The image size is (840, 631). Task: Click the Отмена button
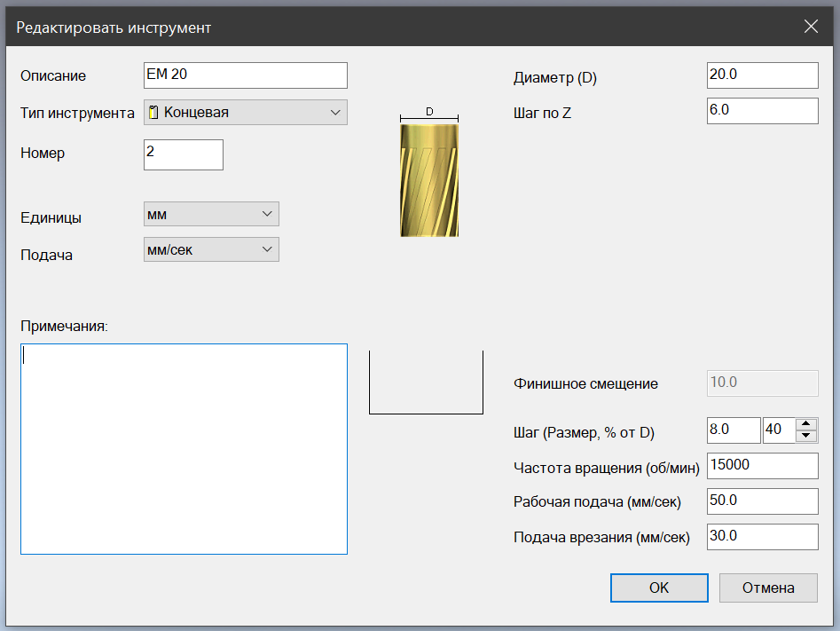tap(767, 588)
